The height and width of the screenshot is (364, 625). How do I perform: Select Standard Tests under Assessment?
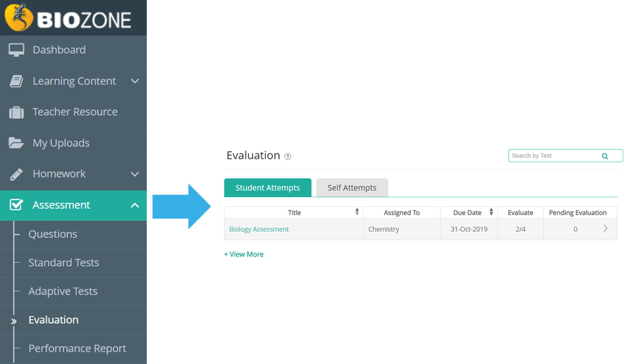(64, 263)
